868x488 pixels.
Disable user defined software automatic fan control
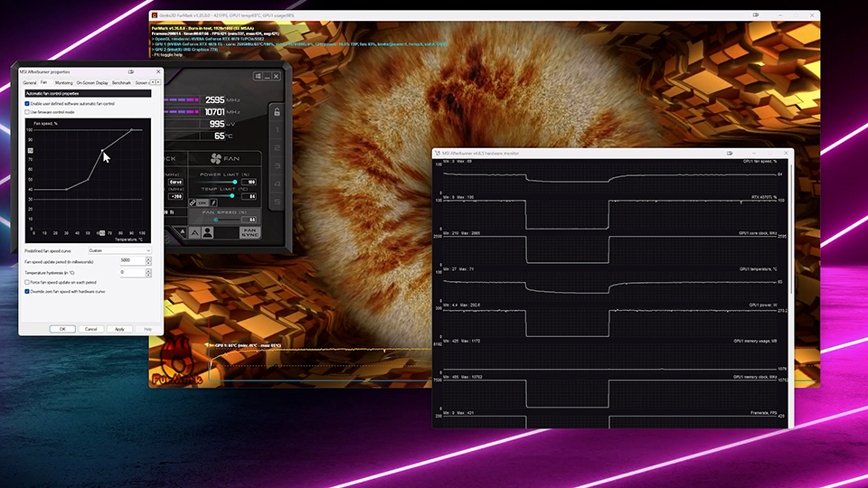tap(27, 104)
